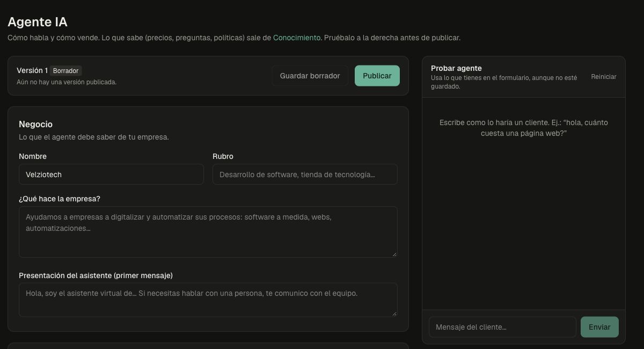Click the 'Usa lo que tienes en el formulario' note
This screenshot has width=644, height=349.
pos(504,82)
